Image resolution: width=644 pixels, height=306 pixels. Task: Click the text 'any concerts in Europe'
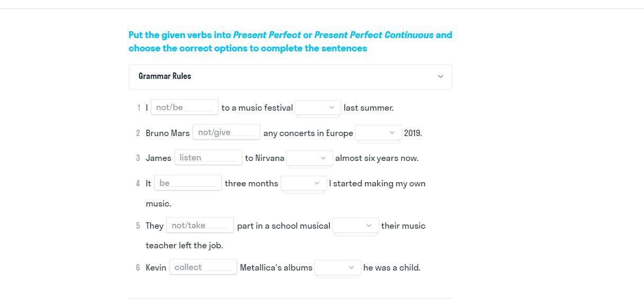(308, 133)
